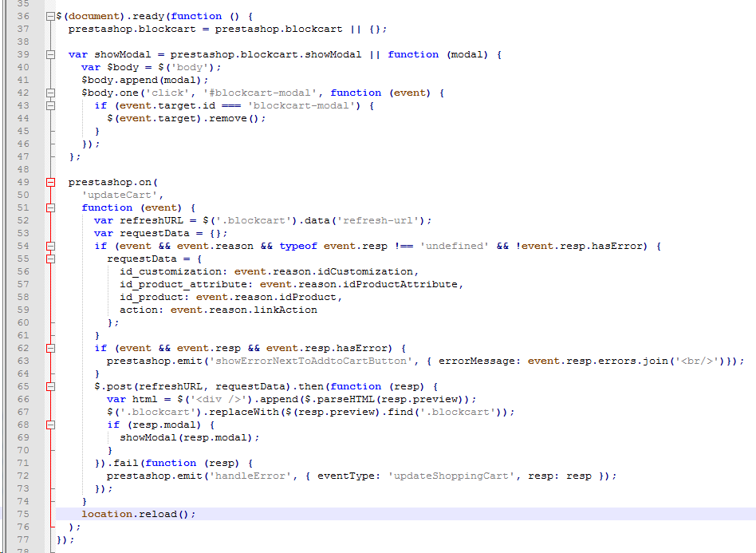Click '.fail(function' on line 71

coord(152,464)
